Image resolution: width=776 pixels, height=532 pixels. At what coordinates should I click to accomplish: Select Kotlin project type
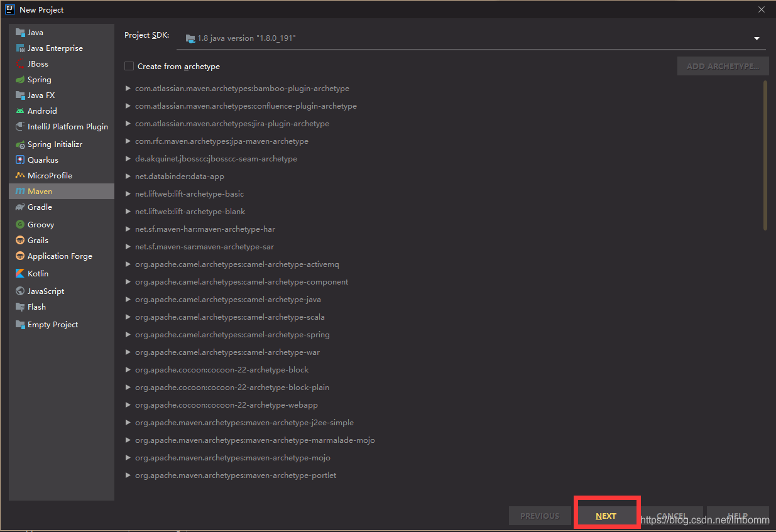[62, 273]
